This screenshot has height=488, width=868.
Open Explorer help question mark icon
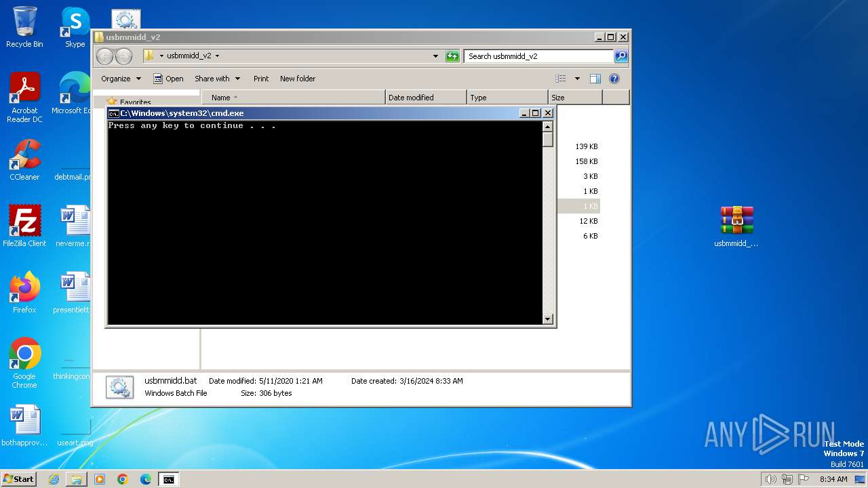pos(614,79)
